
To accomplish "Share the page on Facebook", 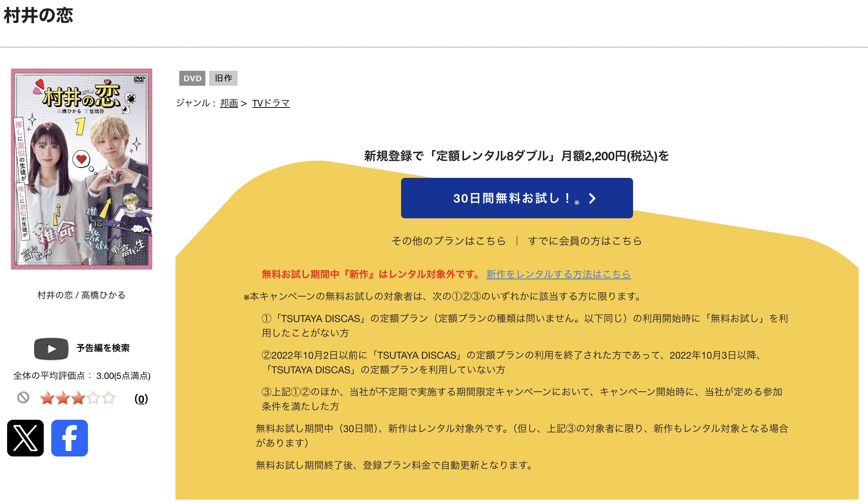I will coord(70,438).
